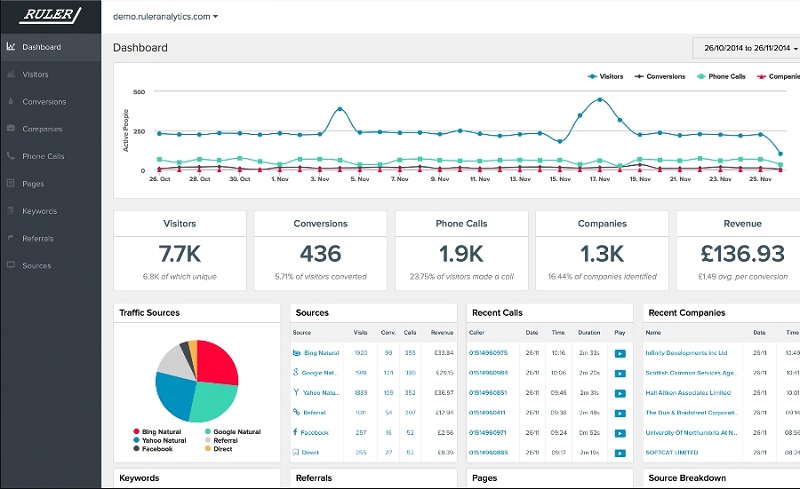This screenshot has width=800, height=489.
Task: Click the Companies briefcase icon in sidebar
Action: point(11,128)
